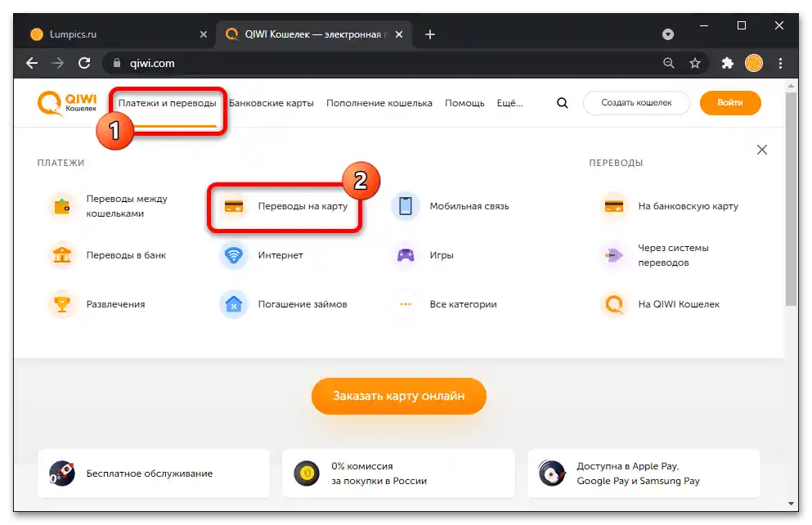The height and width of the screenshot is (525, 812).
Task: Click the 0% комиссия за покупки text
Action: coord(379,473)
